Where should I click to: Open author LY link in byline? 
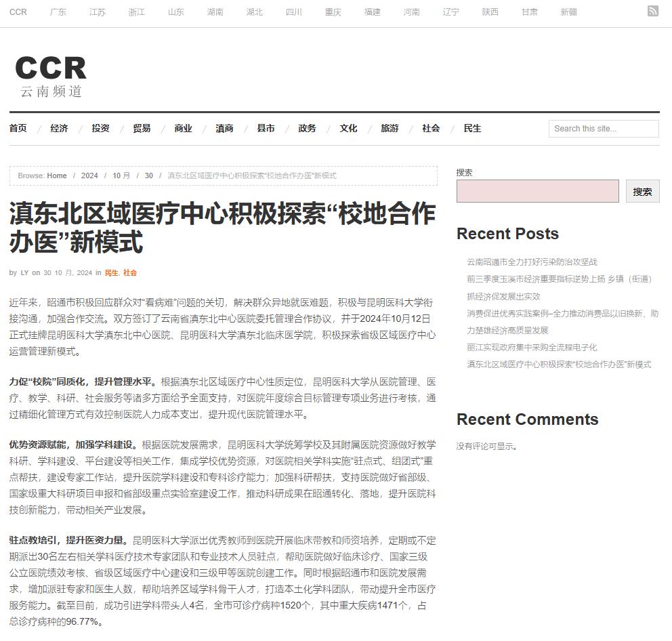[x=24, y=272]
